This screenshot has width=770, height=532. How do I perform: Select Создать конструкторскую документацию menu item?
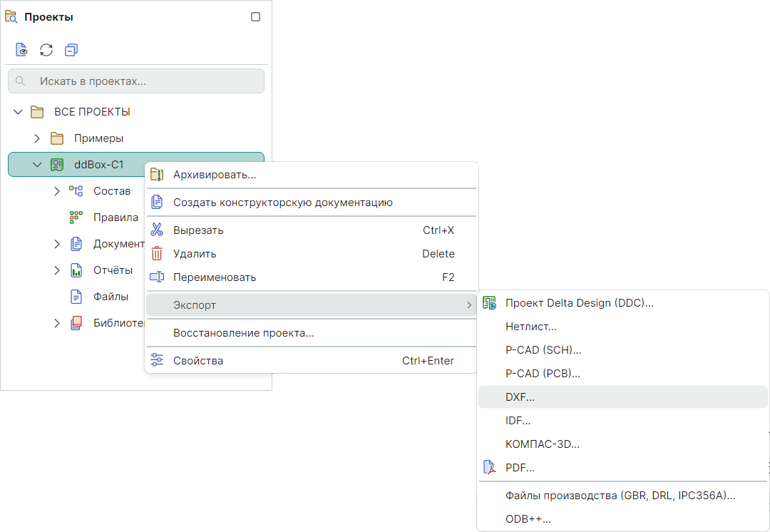[282, 203]
